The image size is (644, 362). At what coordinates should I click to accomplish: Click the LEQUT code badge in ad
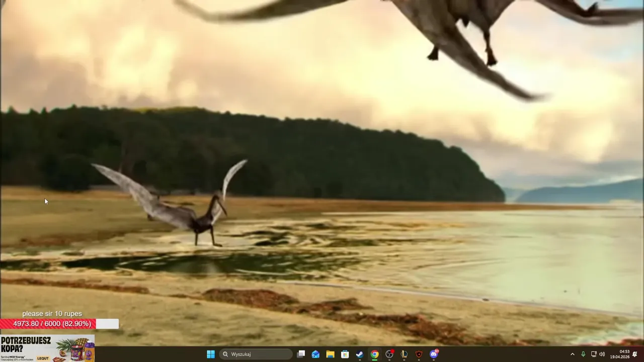tap(43, 358)
